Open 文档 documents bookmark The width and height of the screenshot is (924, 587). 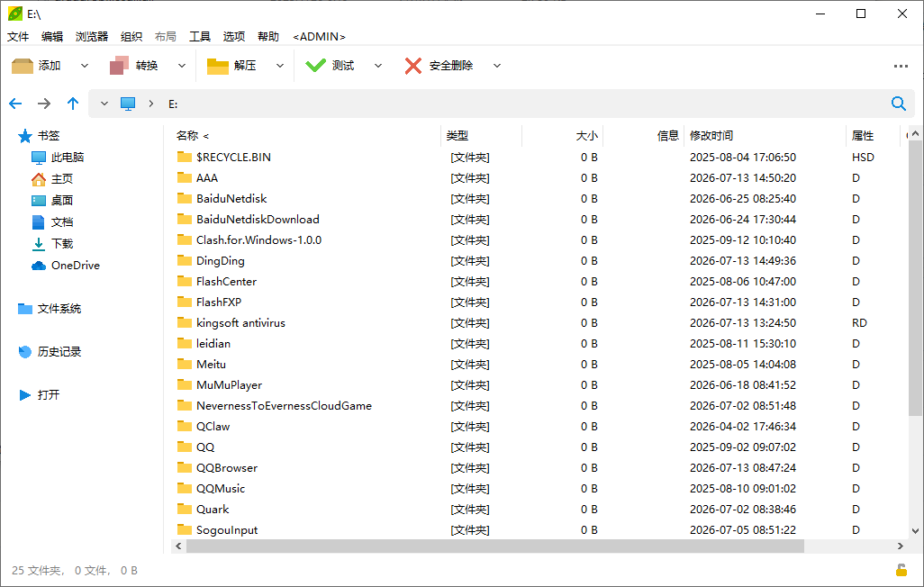coord(52,222)
